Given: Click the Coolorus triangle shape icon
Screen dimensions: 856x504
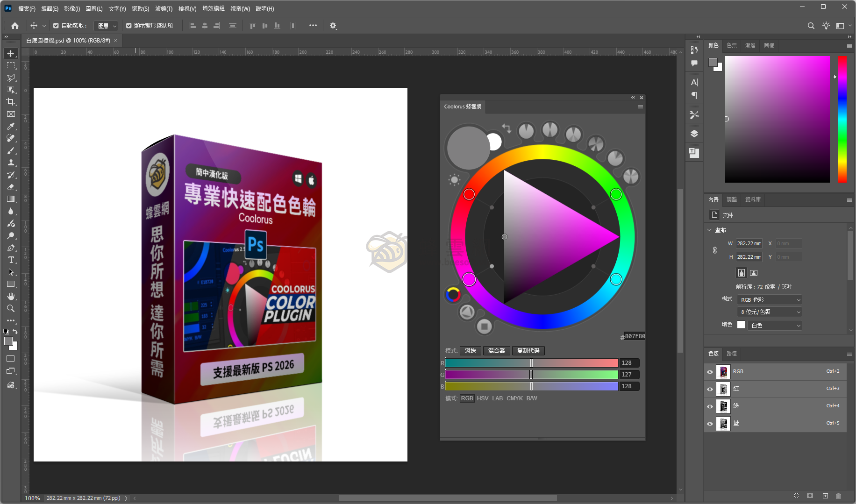Looking at the screenshot, I should point(467,312).
